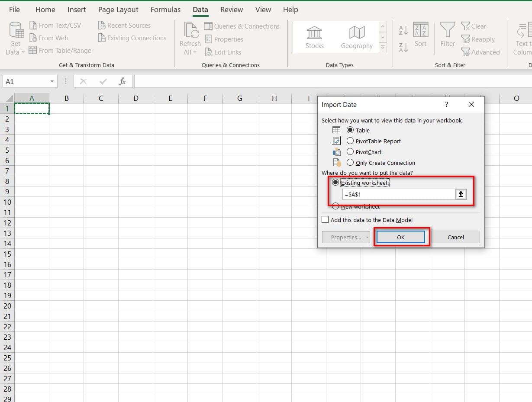The image size is (532, 402).
Task: Click the Existing worksheet cell reference field
Action: (x=398, y=195)
